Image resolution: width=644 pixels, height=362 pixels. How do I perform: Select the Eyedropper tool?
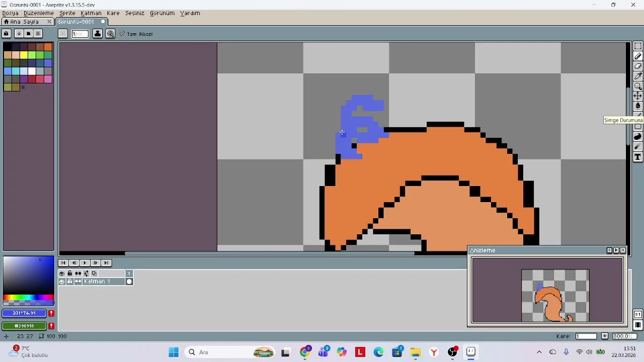pyautogui.click(x=638, y=76)
